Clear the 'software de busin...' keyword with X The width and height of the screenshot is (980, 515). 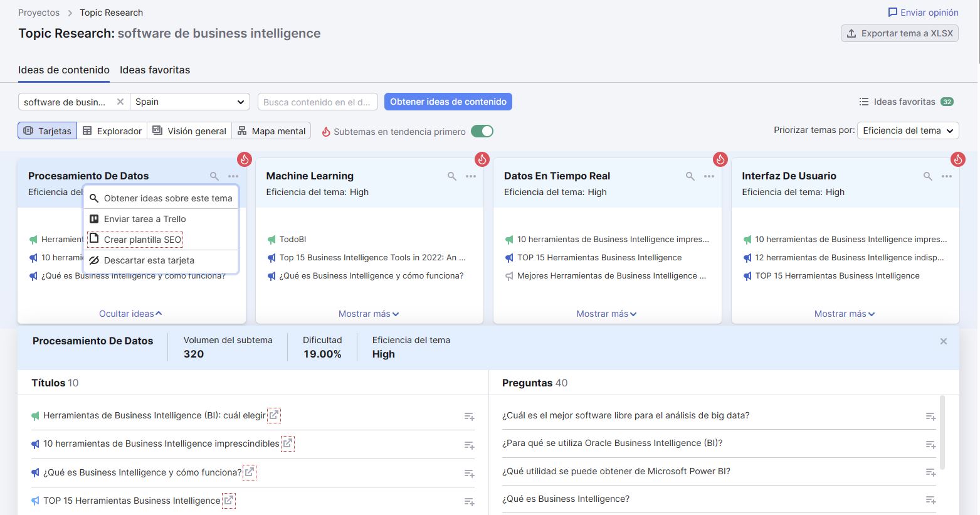[120, 102]
